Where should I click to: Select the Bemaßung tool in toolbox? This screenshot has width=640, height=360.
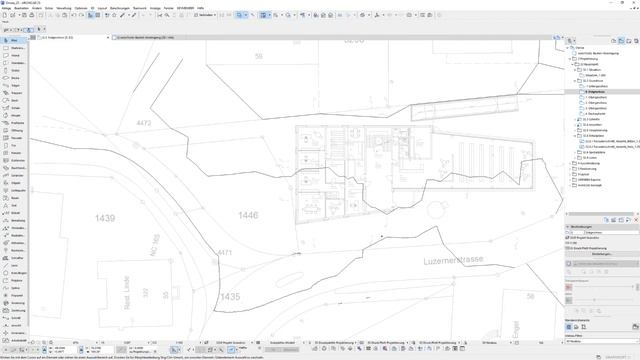tap(13, 220)
